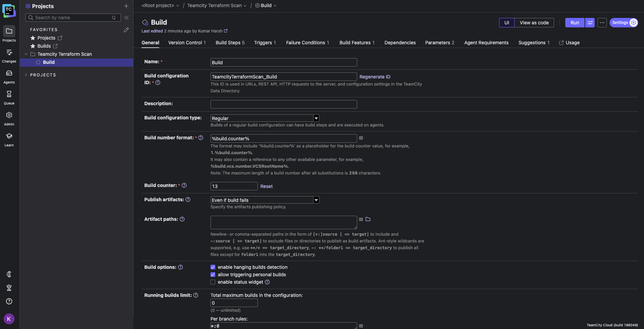
Task: Click the Last edited link
Action: (x=152, y=31)
